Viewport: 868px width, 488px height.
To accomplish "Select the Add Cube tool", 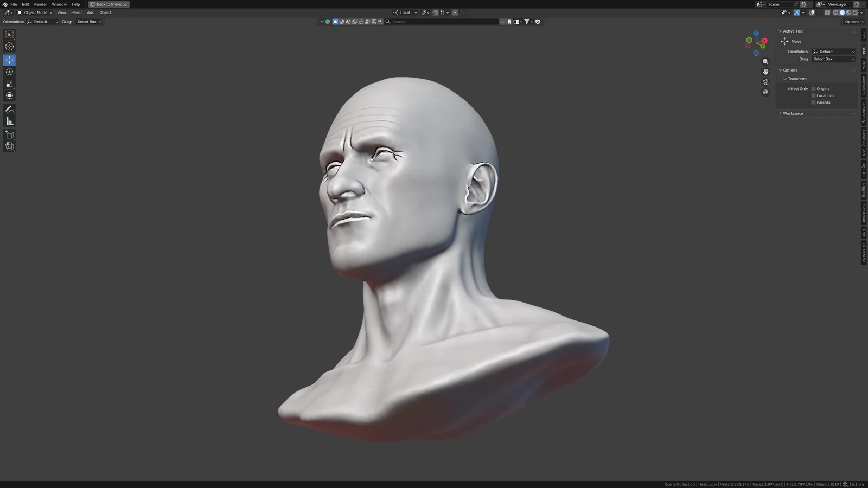I will click(9, 134).
